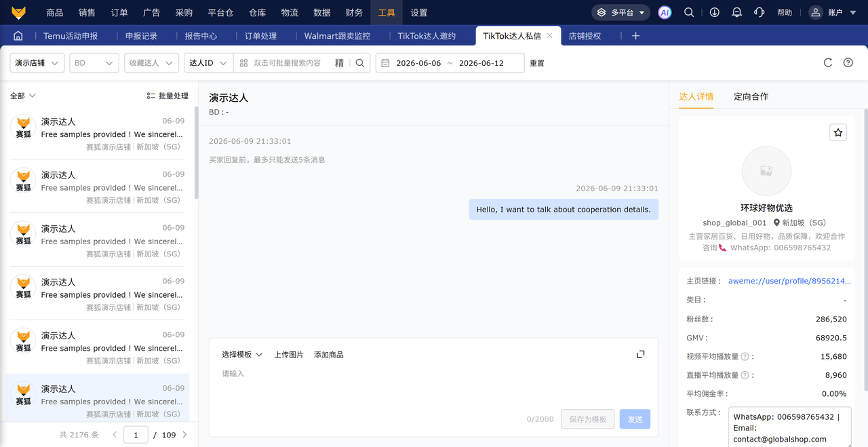868x447 pixels.
Task: Click the 发送 send button
Action: pyautogui.click(x=635, y=419)
